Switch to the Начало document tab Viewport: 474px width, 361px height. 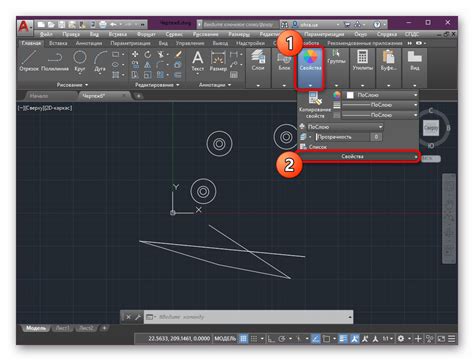[39, 96]
